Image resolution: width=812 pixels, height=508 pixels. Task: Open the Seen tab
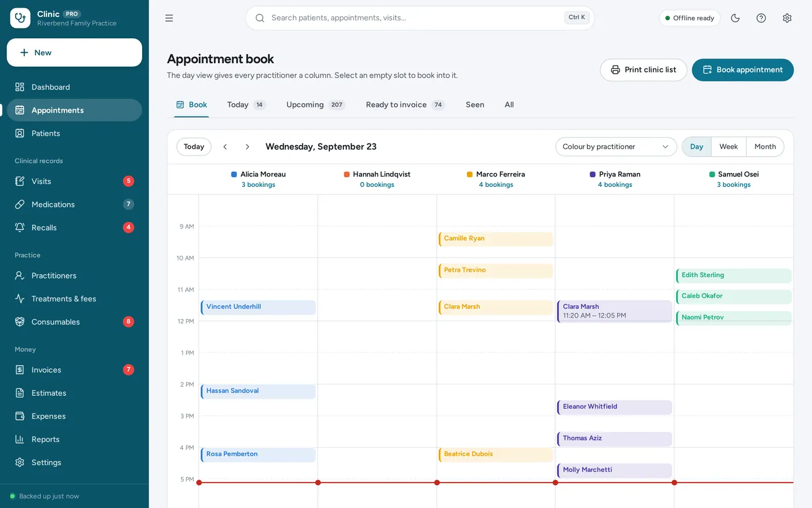pos(475,105)
